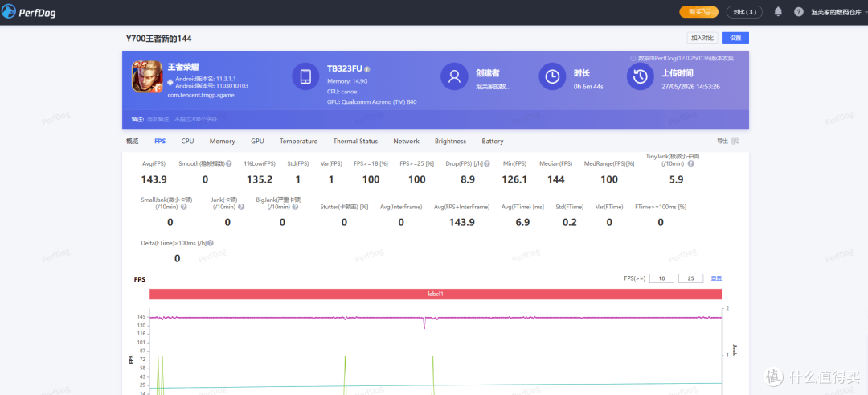Screen dimensions: 868x395
Task: Click the 创建者 user avatar icon
Action: [454, 76]
